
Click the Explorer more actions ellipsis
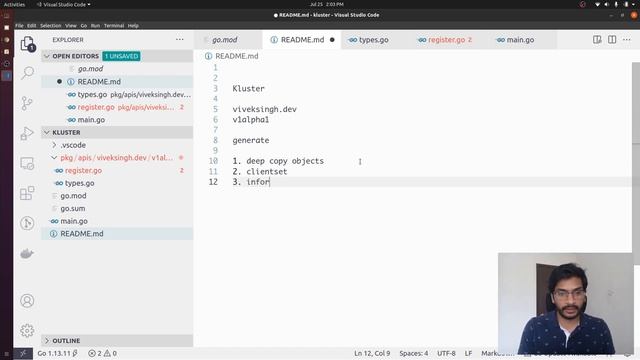point(180,40)
